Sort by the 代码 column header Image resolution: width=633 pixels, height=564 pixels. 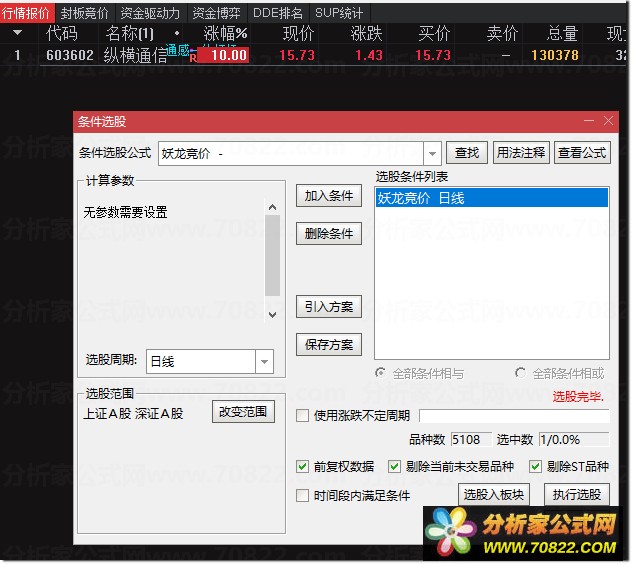(61, 33)
